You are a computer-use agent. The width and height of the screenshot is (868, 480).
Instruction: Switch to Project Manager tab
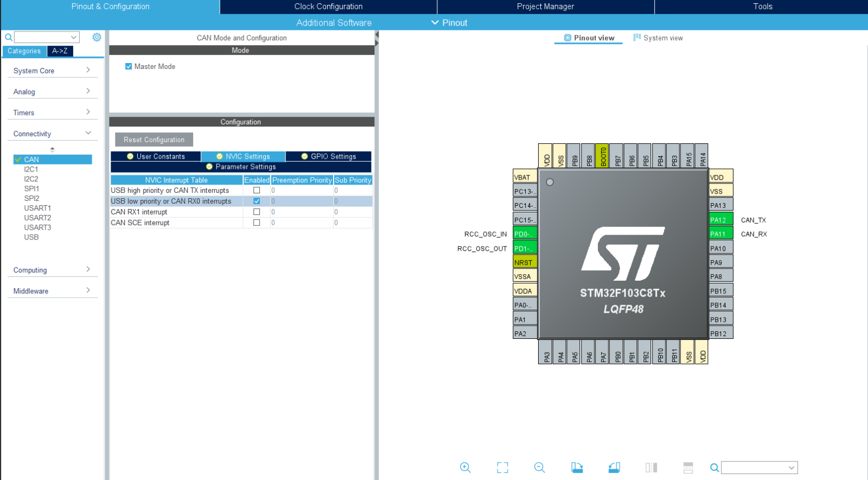(x=545, y=7)
